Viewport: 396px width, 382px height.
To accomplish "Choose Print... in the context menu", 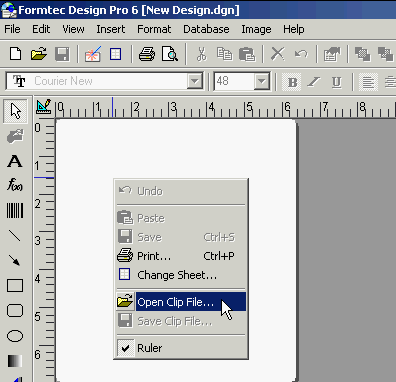I will point(181,256).
